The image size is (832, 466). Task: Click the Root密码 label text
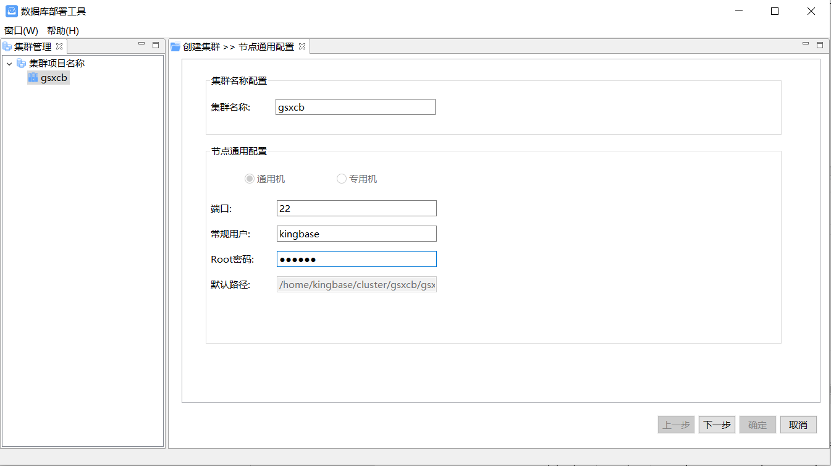(x=232, y=260)
